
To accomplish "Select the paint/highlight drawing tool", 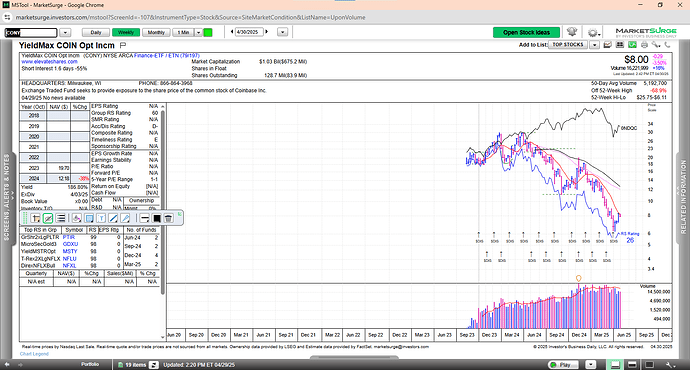I will [x=77, y=218].
